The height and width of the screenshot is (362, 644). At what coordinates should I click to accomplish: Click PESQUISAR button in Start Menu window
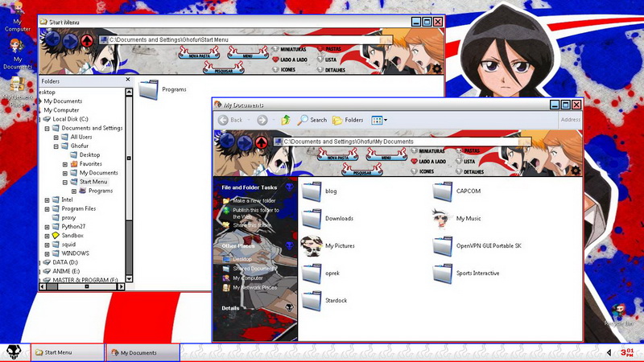click(224, 68)
